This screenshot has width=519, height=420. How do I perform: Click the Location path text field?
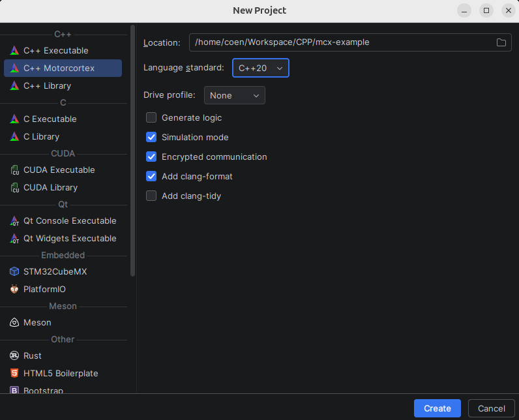coord(339,42)
